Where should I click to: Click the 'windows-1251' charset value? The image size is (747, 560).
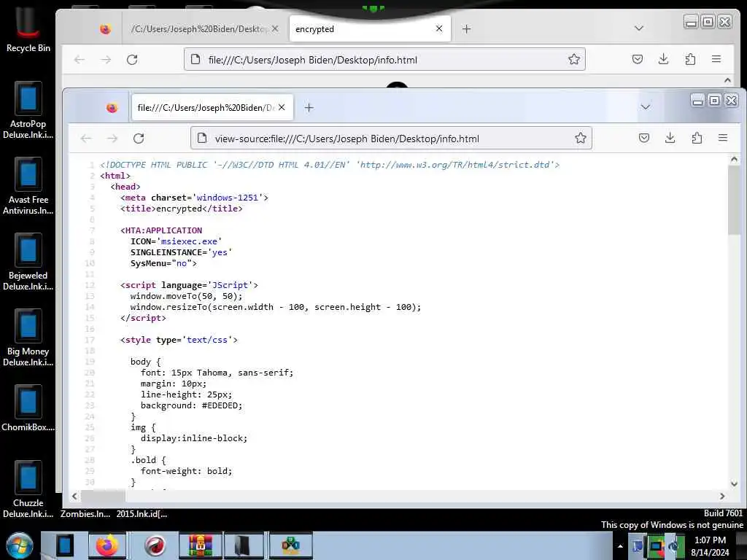(228, 198)
